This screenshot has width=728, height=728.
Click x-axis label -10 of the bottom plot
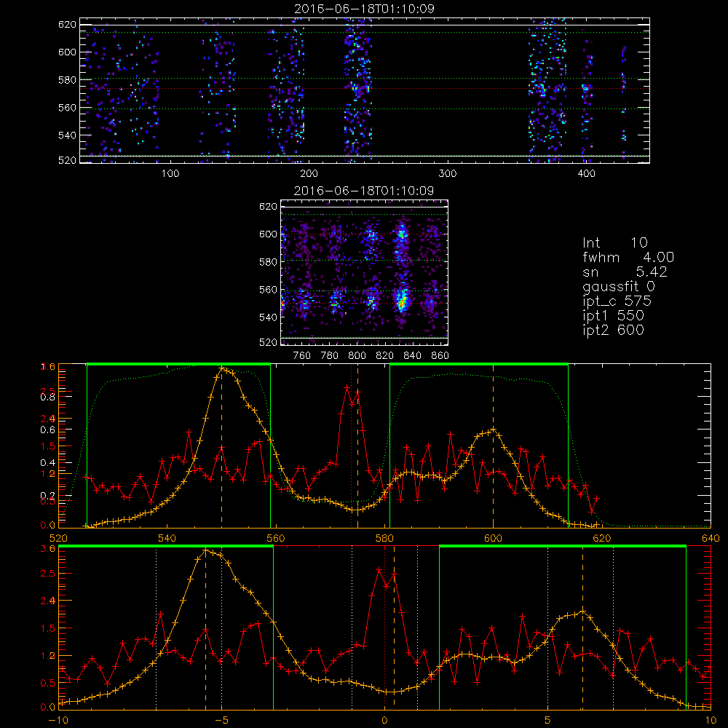click(58, 721)
